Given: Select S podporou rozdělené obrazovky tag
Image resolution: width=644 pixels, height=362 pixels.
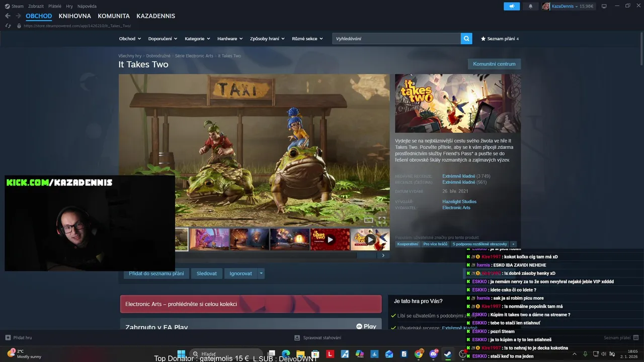Looking at the screenshot, I should pyautogui.click(x=479, y=244).
